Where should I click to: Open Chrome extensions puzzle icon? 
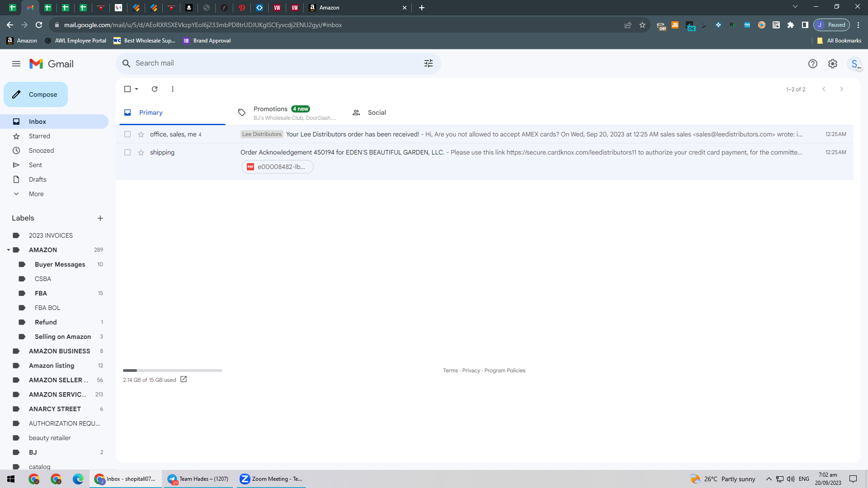(x=791, y=25)
